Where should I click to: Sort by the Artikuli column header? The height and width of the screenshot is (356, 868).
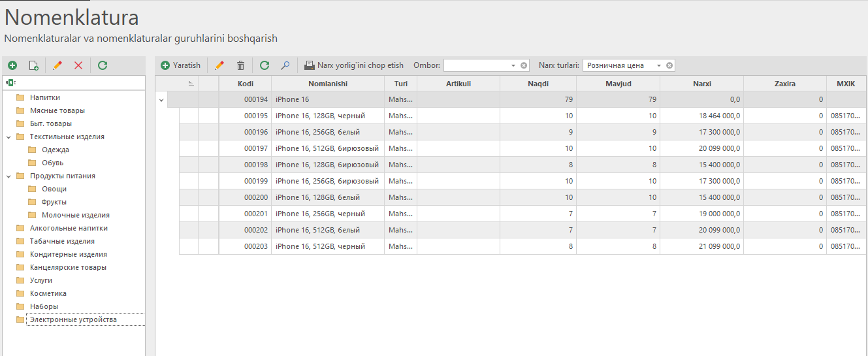pyautogui.click(x=458, y=84)
